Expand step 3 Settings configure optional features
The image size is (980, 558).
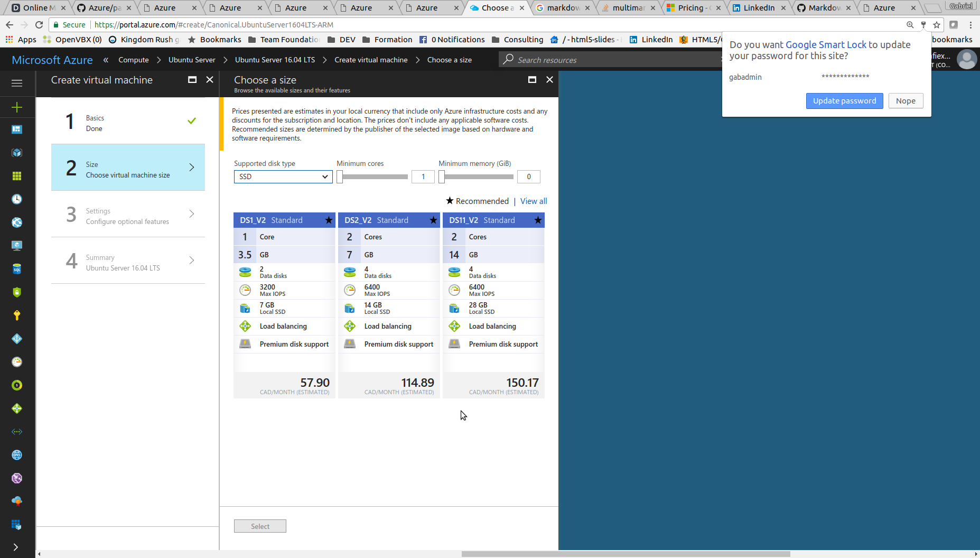pyautogui.click(x=128, y=214)
